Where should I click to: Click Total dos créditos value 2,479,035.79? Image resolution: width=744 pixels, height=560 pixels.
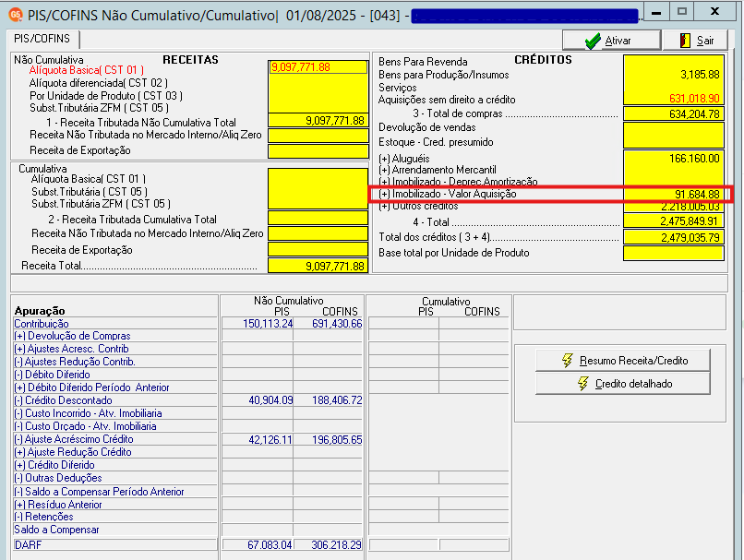pos(674,237)
